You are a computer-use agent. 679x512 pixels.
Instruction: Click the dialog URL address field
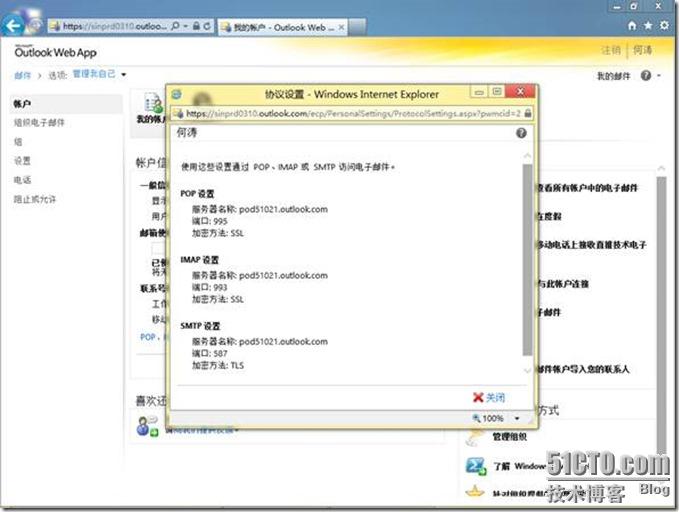click(x=353, y=113)
